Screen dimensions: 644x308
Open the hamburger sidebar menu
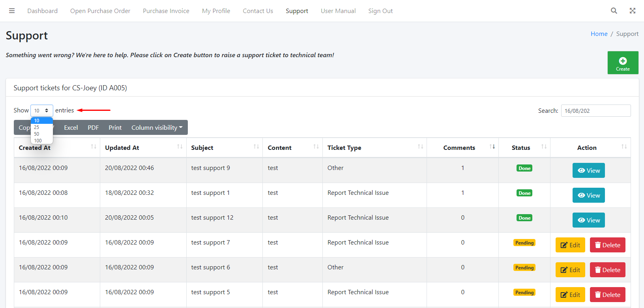click(x=12, y=11)
